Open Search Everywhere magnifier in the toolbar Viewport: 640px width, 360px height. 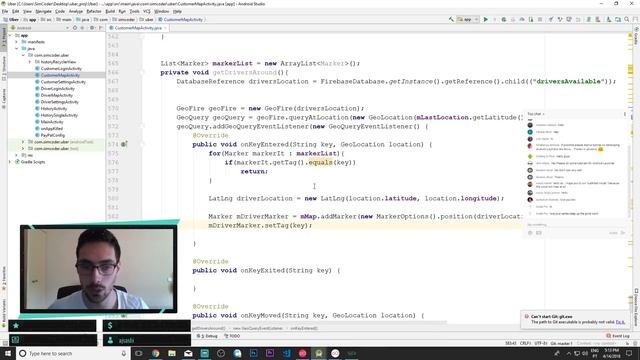627,19
